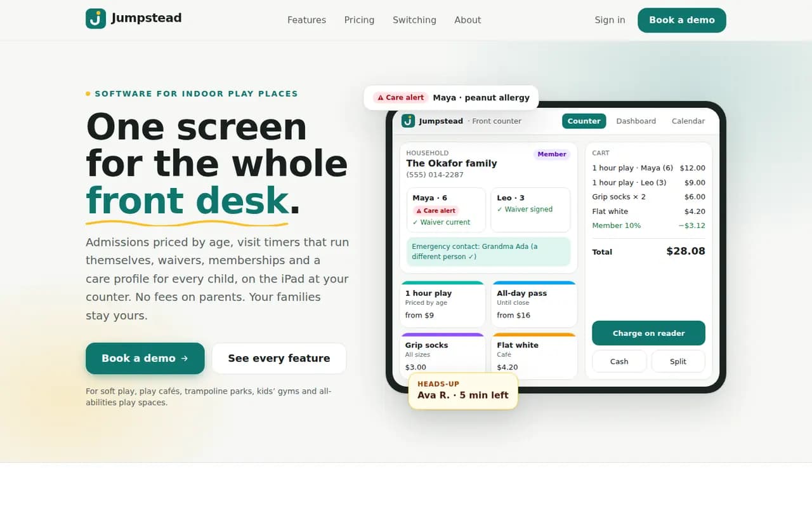
Task: Click cart line 1 hour play · Maya (6)
Action: pos(648,168)
